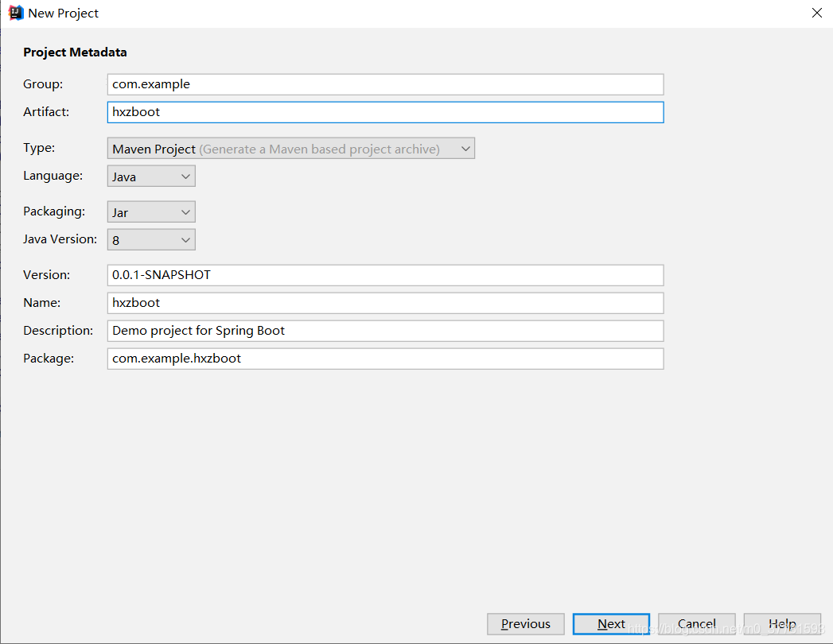Open the Language dropdown showing Java
This screenshot has width=833, height=644.
point(151,177)
